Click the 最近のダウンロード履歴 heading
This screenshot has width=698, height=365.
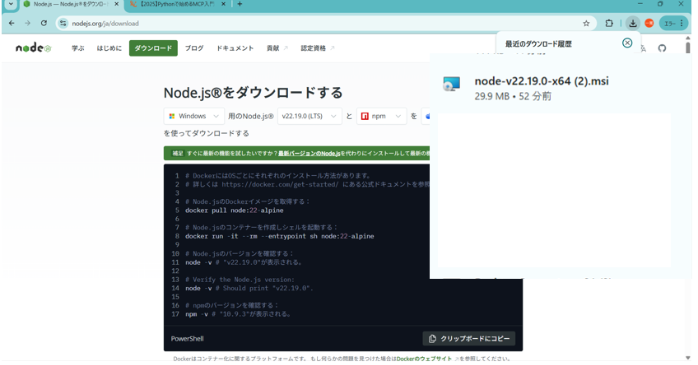pos(538,44)
